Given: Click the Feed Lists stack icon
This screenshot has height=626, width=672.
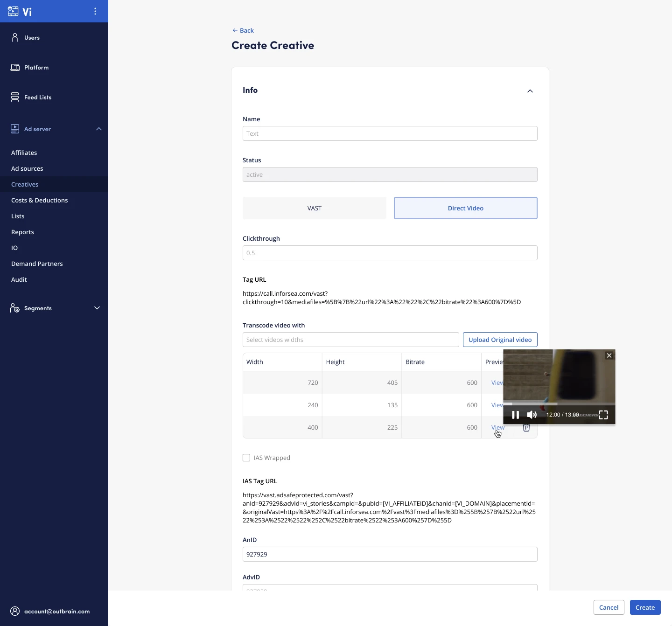Looking at the screenshot, I should [15, 97].
